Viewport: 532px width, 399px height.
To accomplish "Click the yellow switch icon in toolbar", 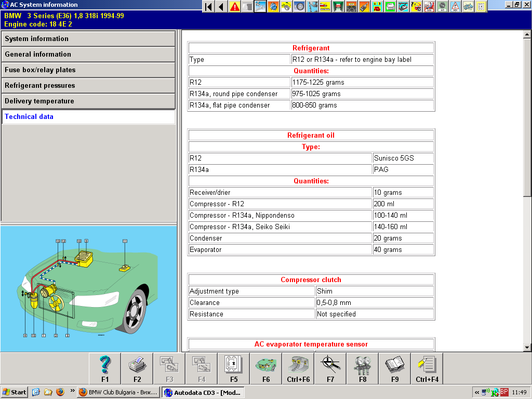I will pyautogui.click(x=481, y=6).
